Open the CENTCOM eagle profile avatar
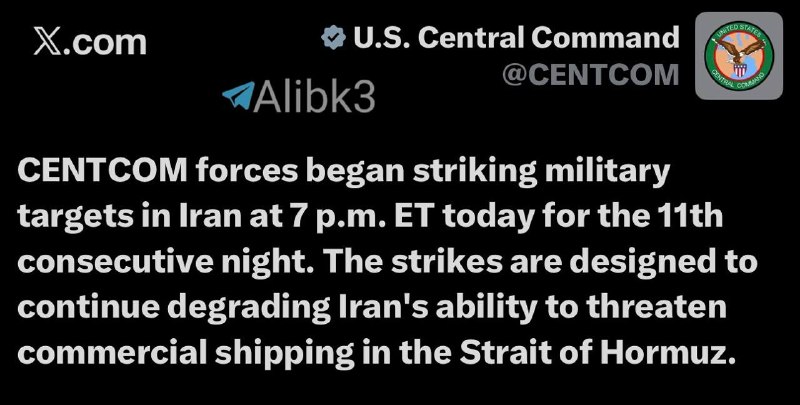The width and height of the screenshot is (800, 405). (x=739, y=56)
